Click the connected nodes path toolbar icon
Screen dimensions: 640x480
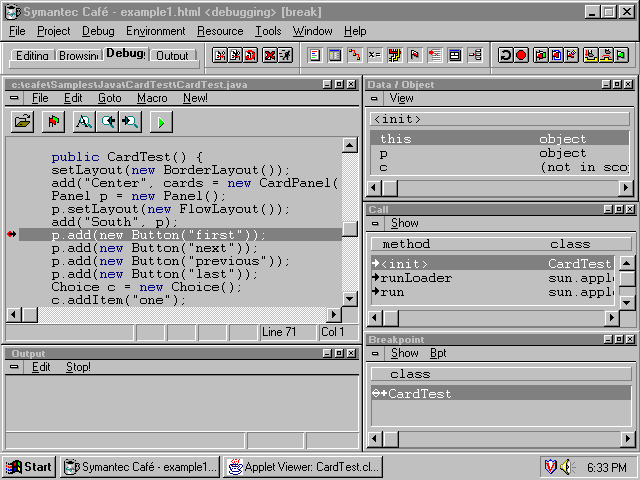(355, 55)
